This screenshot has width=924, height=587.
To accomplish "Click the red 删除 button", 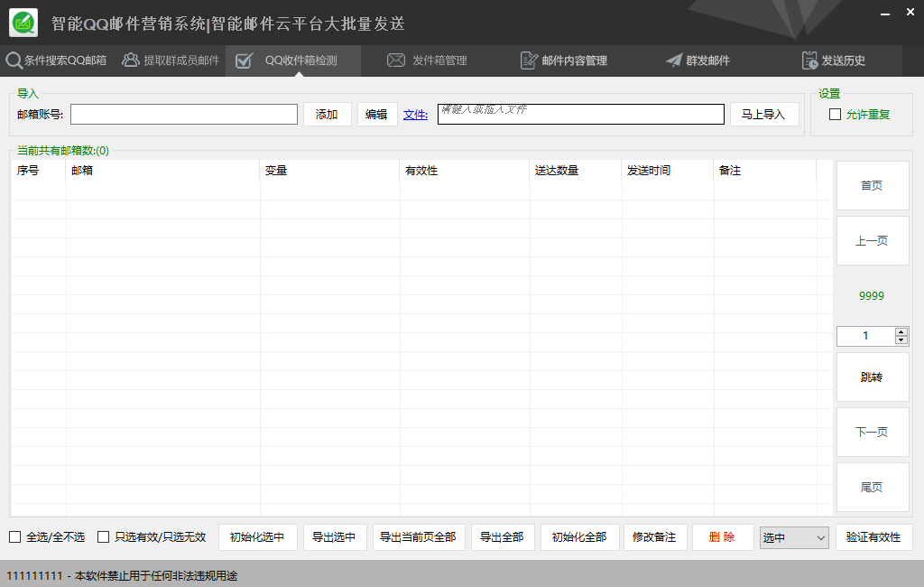I will tap(723, 536).
